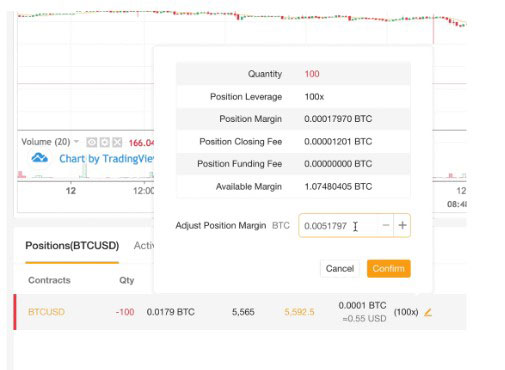This screenshot has height=370, width=505.
Task: Click the Qty column header
Action: pyautogui.click(x=127, y=280)
